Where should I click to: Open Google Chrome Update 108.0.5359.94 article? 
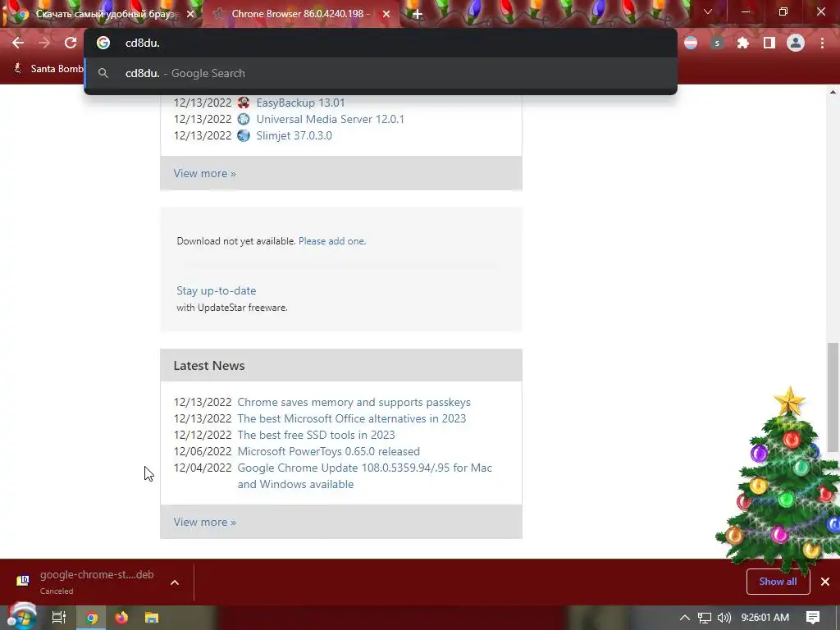coord(365,476)
